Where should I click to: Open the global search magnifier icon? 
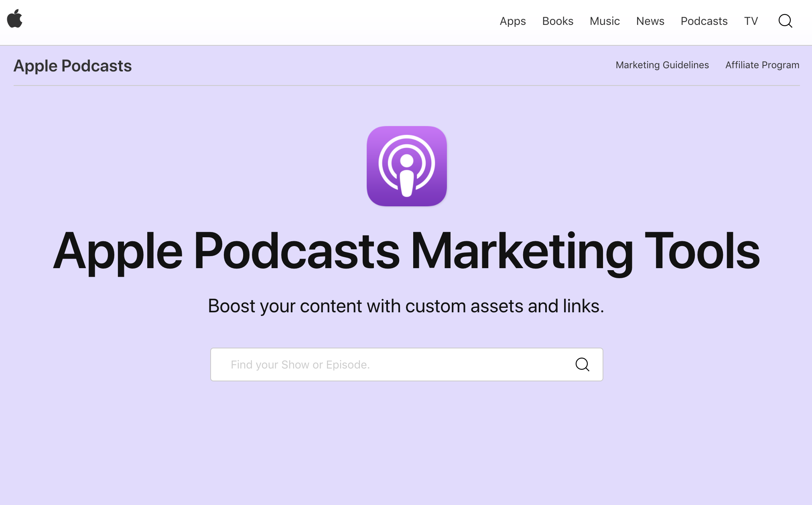pos(785,21)
